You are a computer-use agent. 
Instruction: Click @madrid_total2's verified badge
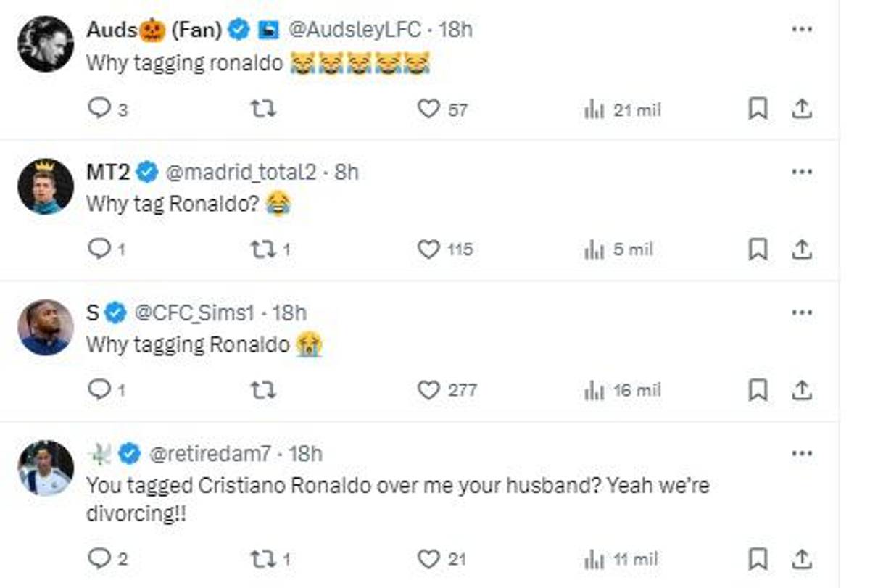click(148, 173)
